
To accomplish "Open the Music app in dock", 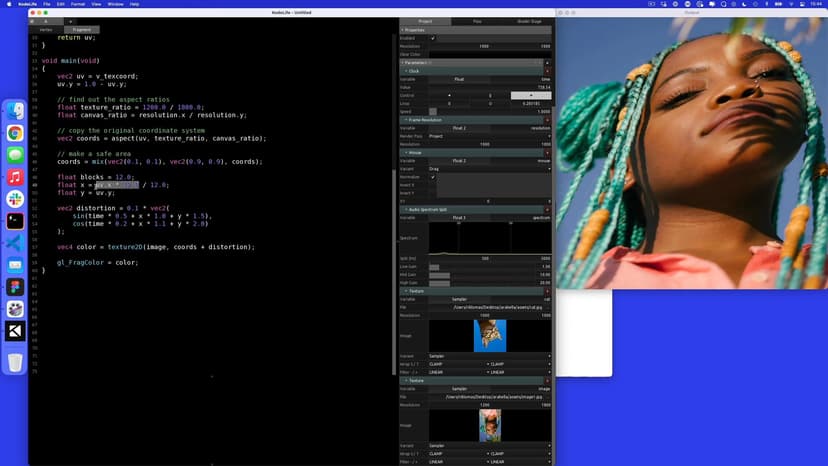I will (x=16, y=177).
